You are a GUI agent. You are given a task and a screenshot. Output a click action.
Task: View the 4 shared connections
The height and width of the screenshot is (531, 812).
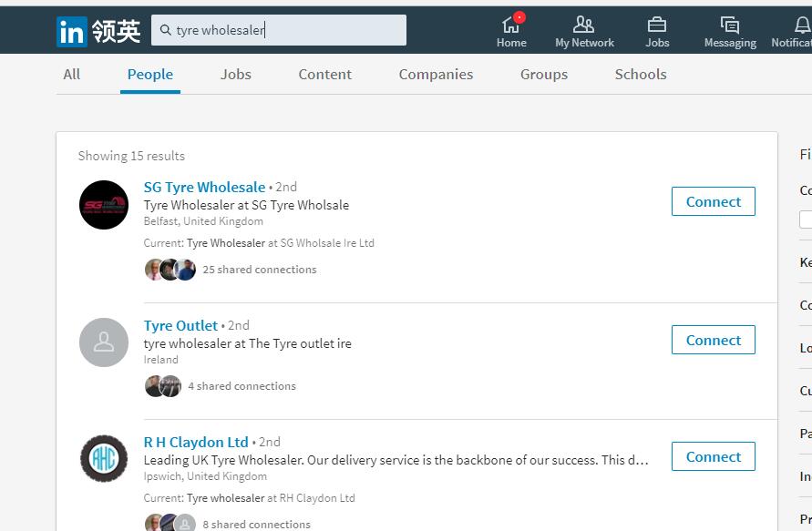[x=242, y=386]
